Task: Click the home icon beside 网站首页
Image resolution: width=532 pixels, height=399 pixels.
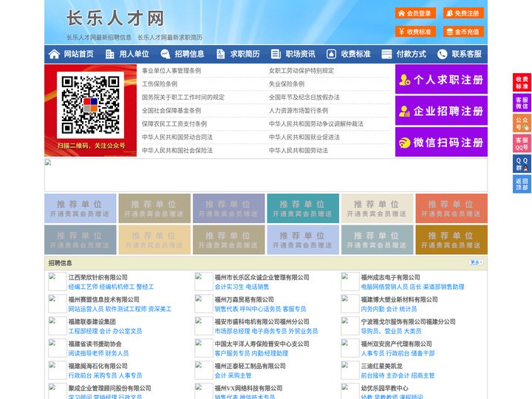Action: pos(54,54)
